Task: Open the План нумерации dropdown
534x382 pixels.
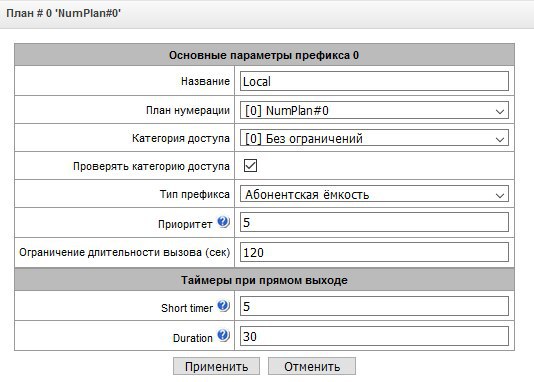Action: 374,110
